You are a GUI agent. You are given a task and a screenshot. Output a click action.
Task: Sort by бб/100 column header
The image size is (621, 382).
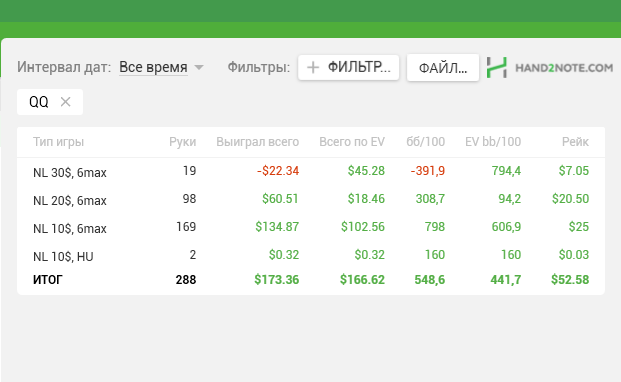click(x=425, y=142)
